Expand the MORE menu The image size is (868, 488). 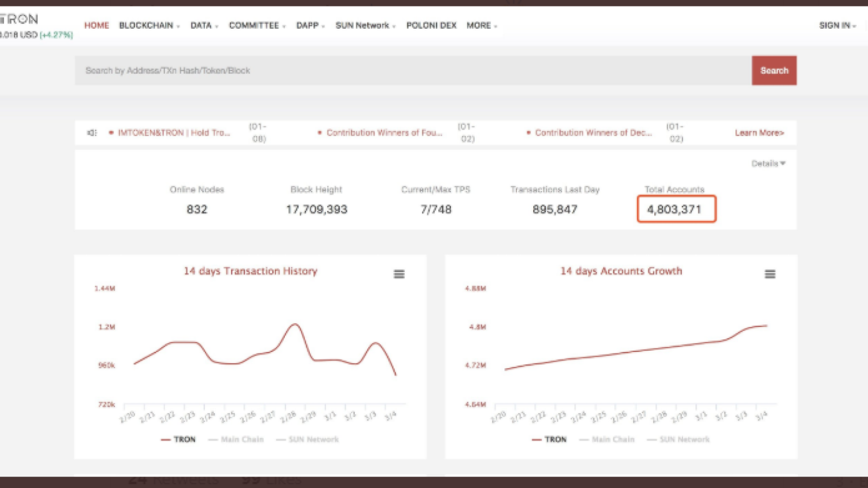(482, 25)
